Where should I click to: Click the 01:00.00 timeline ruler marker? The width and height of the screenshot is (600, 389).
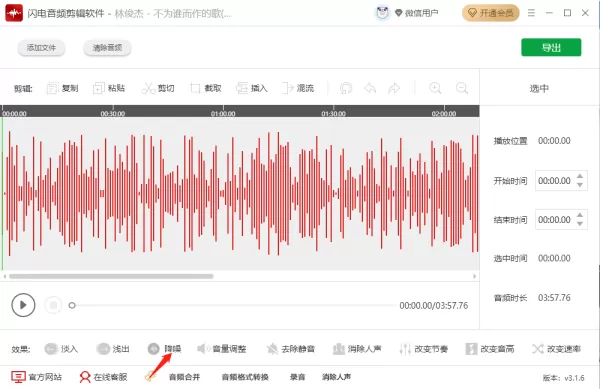223,114
